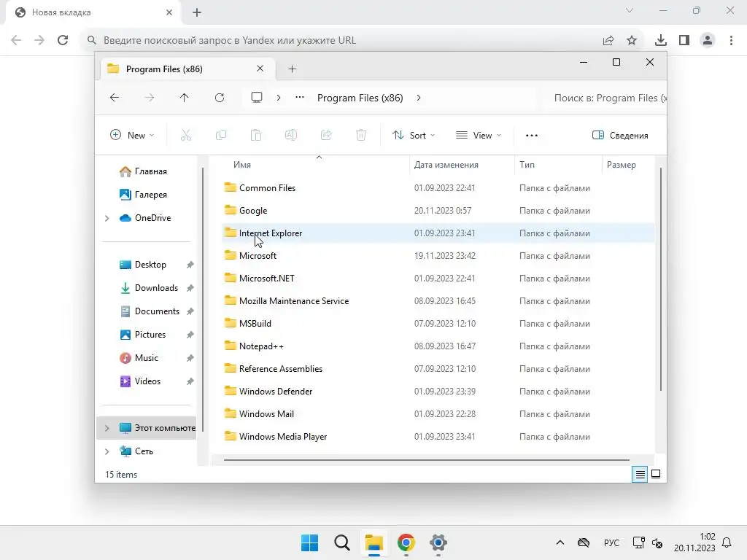Click the Cut scissors icon in Explorer toolbar
Image resolution: width=747 pixels, height=560 pixels.
point(186,135)
